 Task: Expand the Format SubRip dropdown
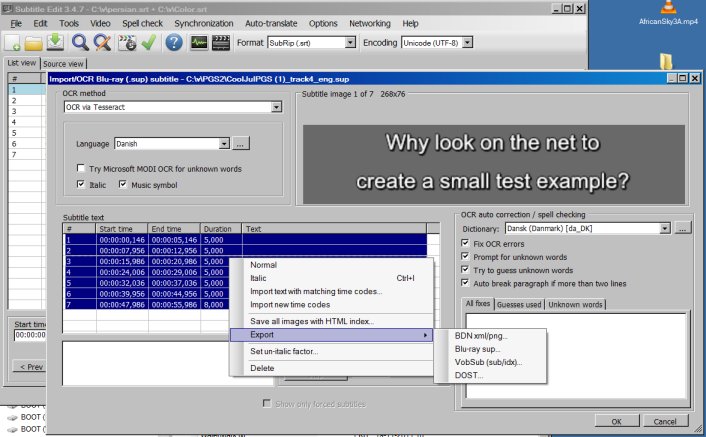350,43
